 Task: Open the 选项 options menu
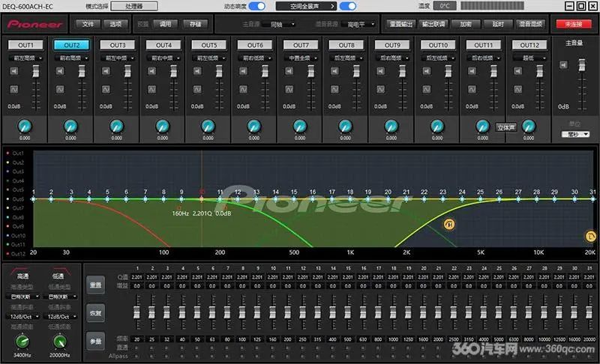[x=115, y=24]
